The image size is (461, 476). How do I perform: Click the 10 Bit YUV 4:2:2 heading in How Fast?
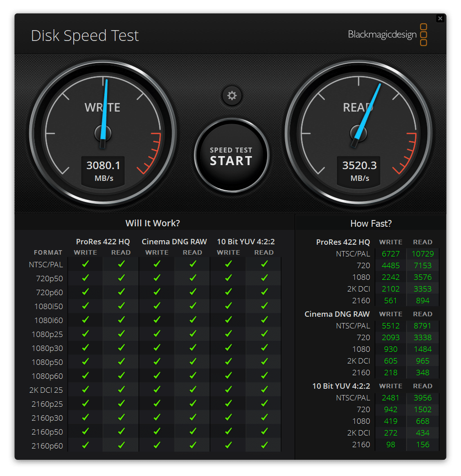[x=341, y=386]
